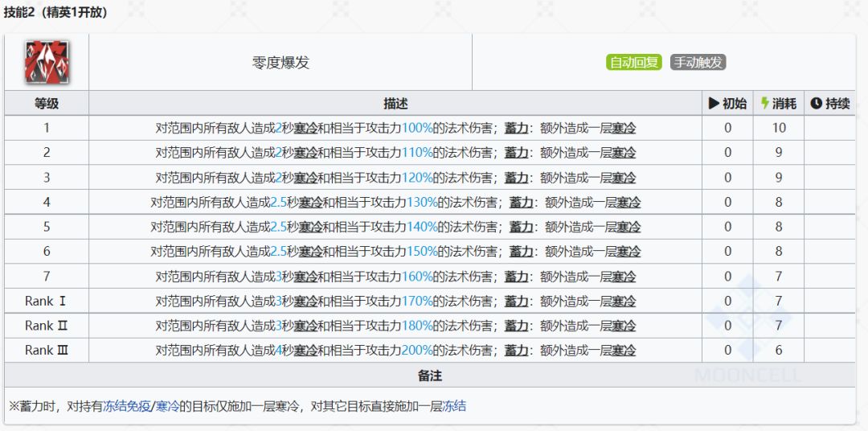Click the 100% value in level 1 row
Image resolution: width=868 pixels, height=431 pixels.
pyautogui.click(x=417, y=129)
